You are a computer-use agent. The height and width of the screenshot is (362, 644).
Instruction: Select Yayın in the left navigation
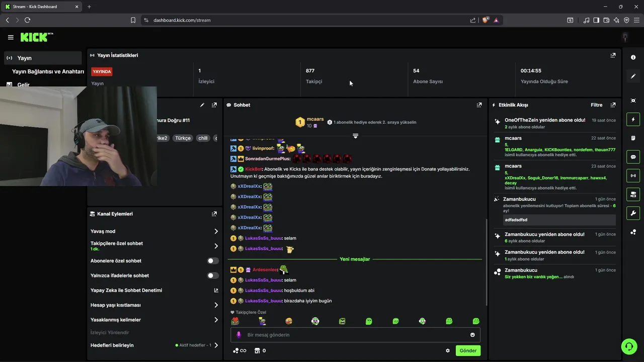[x=43, y=58]
